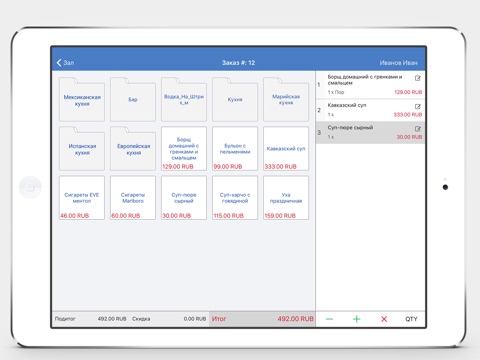The width and height of the screenshot is (480, 360).
Task: Tap the Заказ #: 12 title
Action: click(238, 63)
